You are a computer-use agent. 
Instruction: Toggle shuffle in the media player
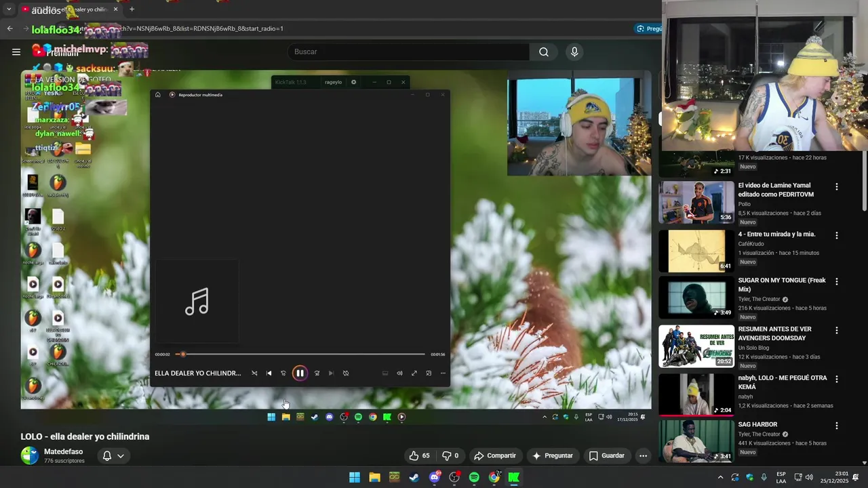pos(254,373)
